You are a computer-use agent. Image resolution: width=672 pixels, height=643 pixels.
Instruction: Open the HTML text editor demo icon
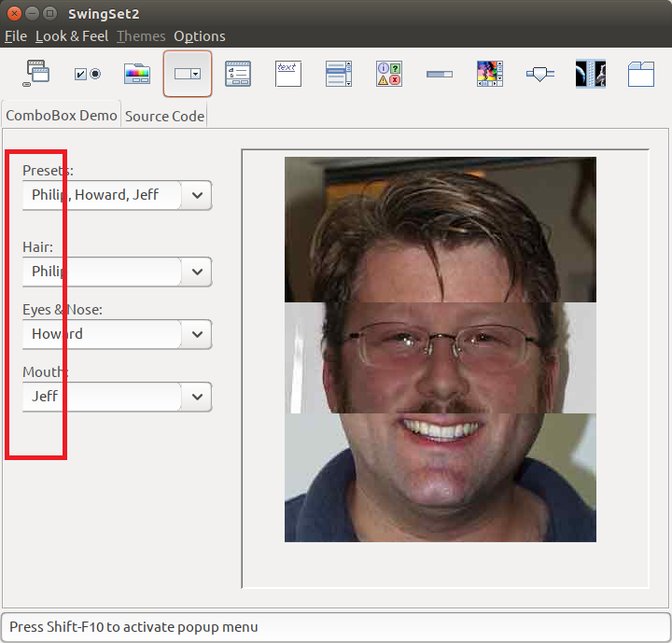pyautogui.click(x=288, y=74)
